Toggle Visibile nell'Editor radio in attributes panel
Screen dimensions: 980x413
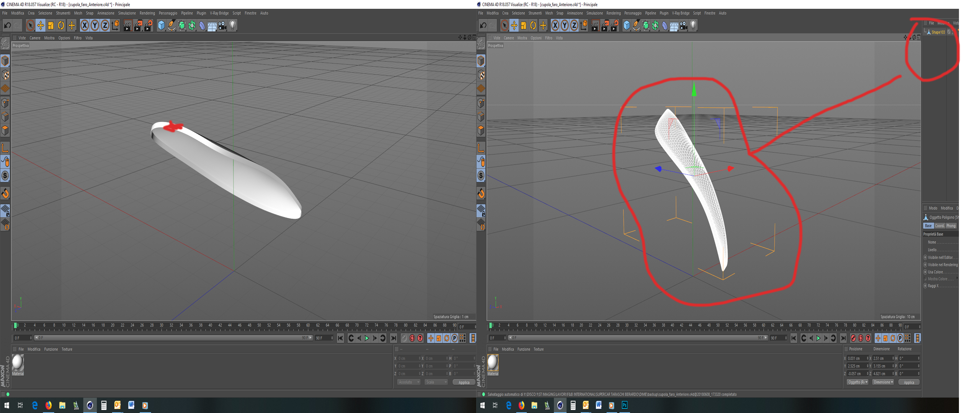[x=925, y=257]
